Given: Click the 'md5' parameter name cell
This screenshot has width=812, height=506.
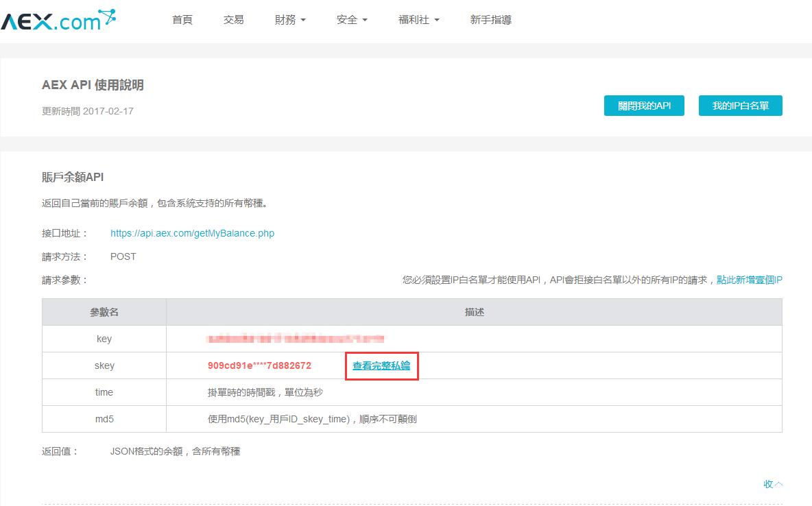Looking at the screenshot, I should pyautogui.click(x=104, y=419).
